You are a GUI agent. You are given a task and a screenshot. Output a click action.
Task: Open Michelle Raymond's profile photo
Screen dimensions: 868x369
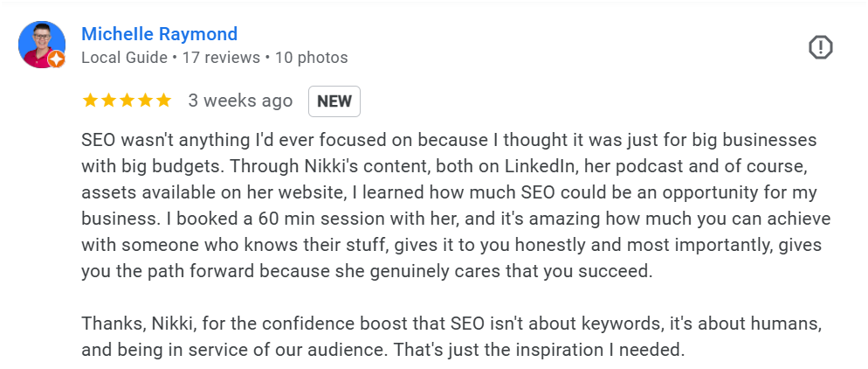pyautogui.click(x=40, y=44)
